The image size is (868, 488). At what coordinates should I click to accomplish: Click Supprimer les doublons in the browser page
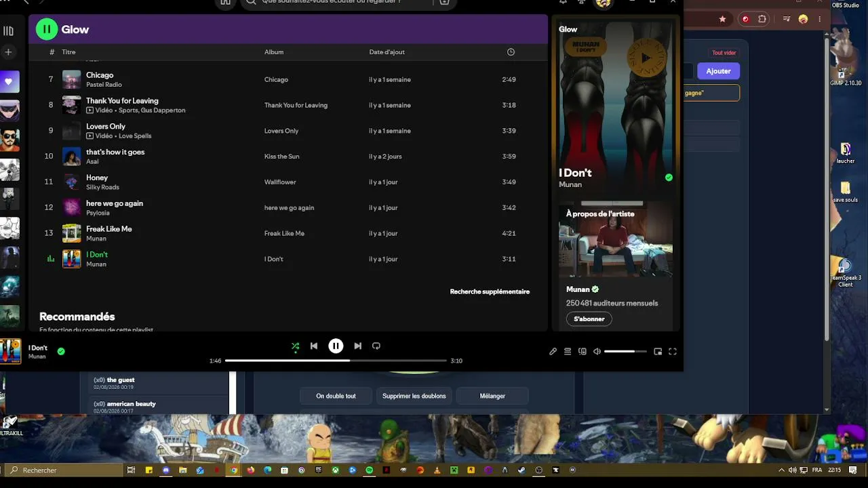[414, 396]
